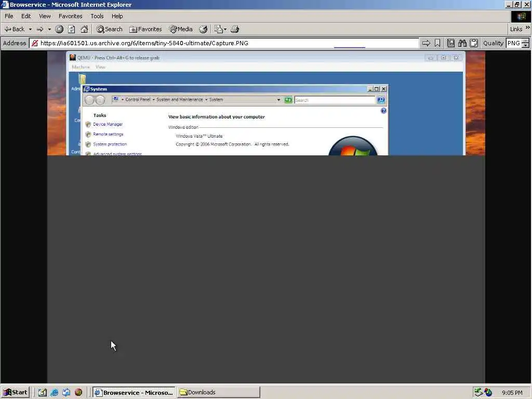
Task: Click the download page icon by binoculars
Action: pos(450,43)
